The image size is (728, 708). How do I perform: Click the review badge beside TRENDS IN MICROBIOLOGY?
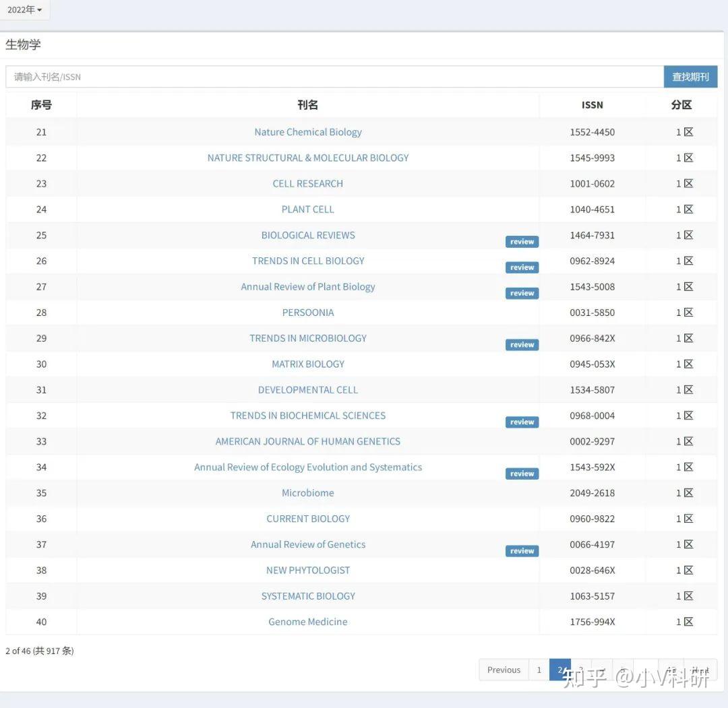(x=522, y=345)
